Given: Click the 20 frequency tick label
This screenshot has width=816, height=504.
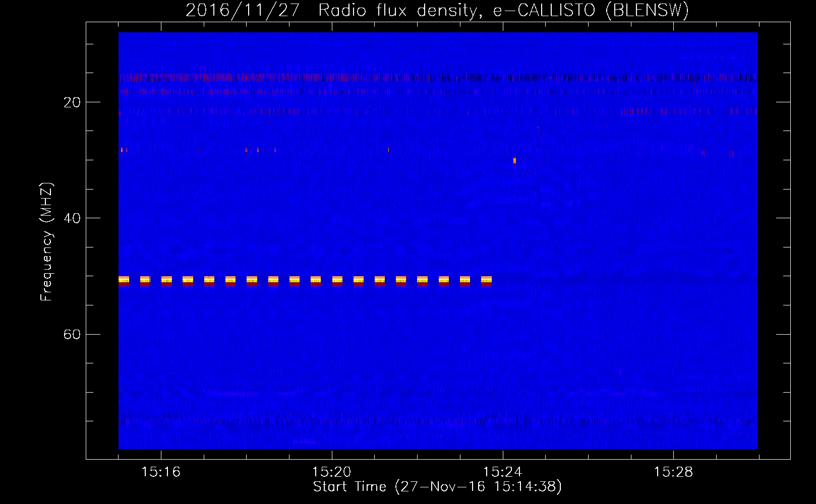Looking at the screenshot, I should click(72, 102).
